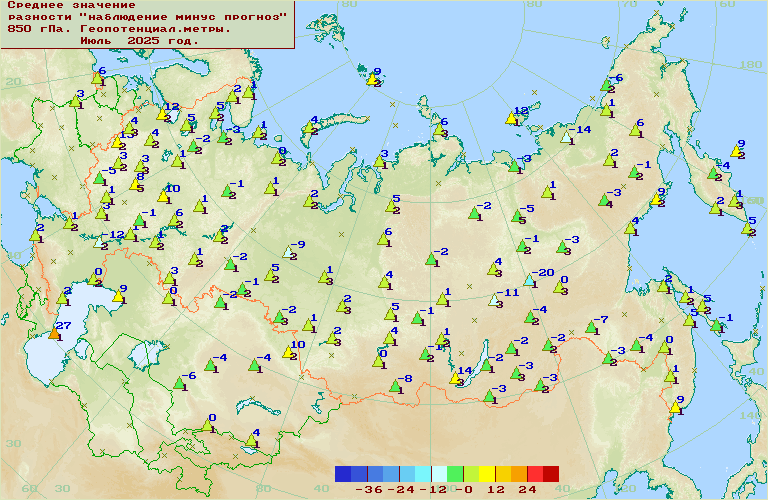Image resolution: width=768 pixels, height=500 pixels.
Task: Click the dark blue leftmost legend swatch
Action: click(x=343, y=474)
